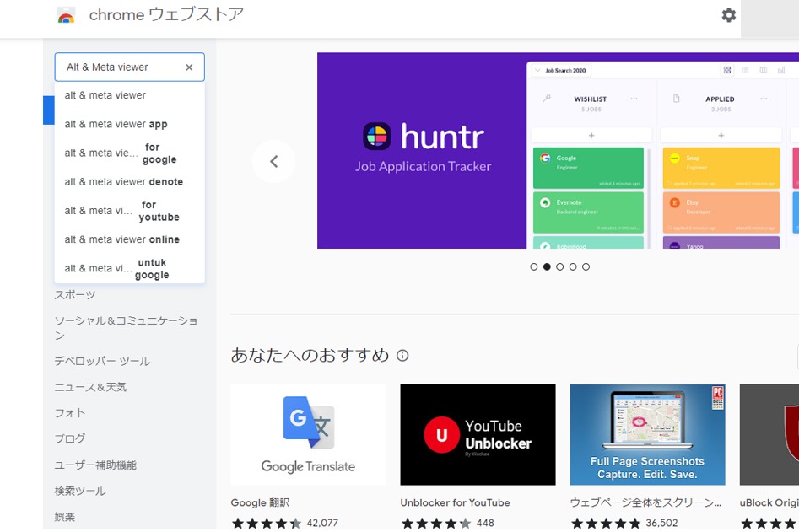Pick the 'alt & meta viewer denote' suggestion

click(129, 182)
